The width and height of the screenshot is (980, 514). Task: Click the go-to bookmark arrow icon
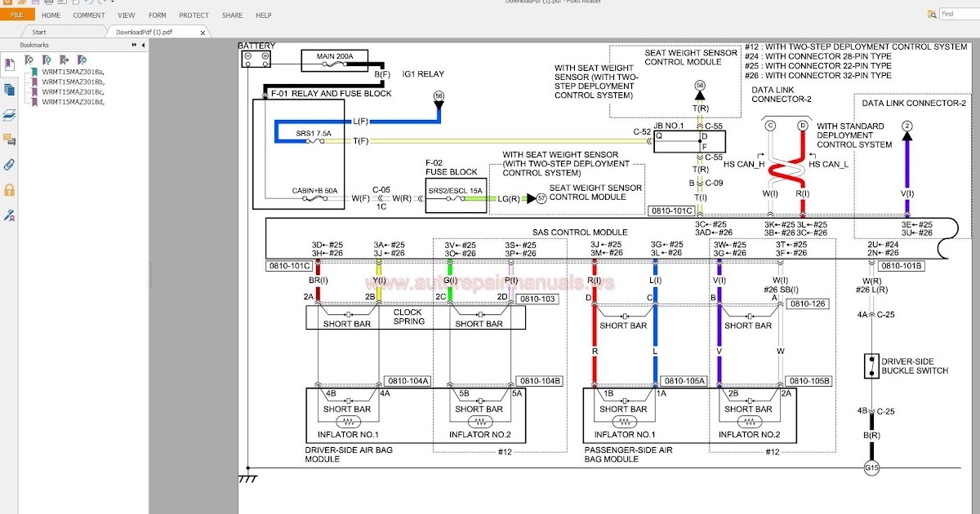[64, 60]
